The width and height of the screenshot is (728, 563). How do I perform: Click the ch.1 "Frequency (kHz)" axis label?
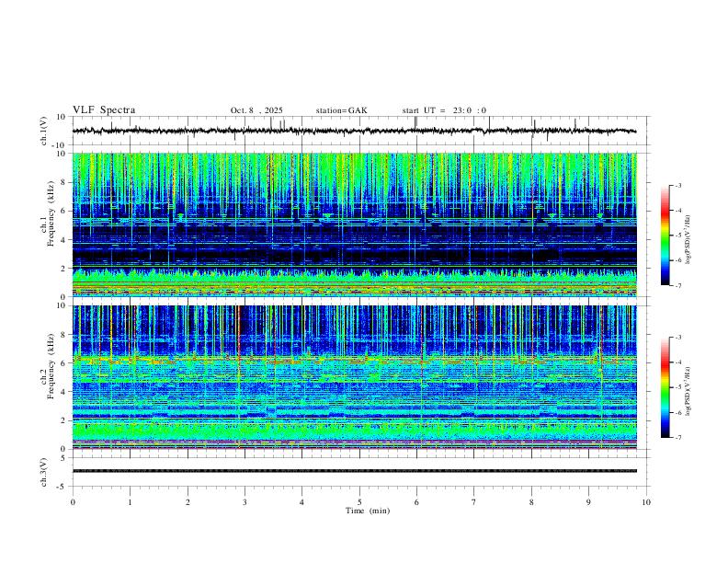(51, 214)
